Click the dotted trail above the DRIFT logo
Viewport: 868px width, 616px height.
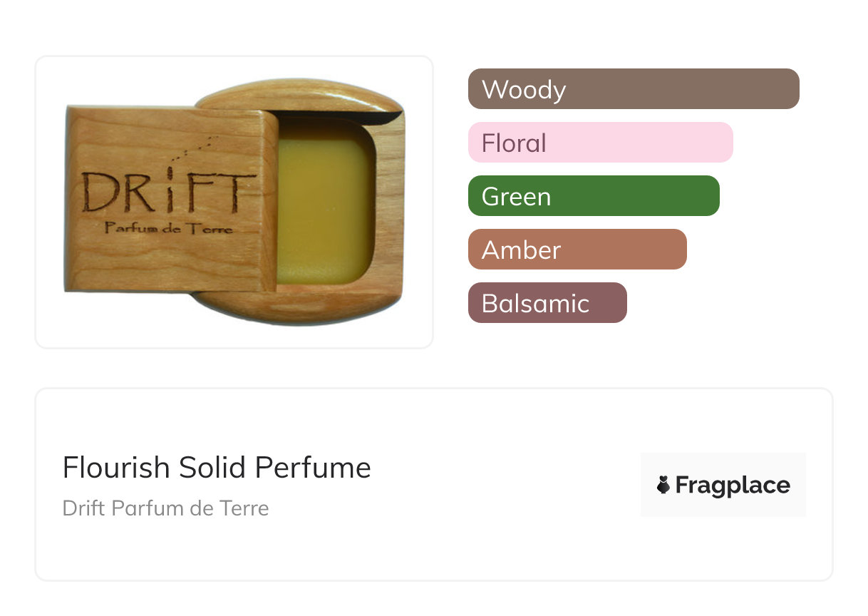click(x=200, y=146)
